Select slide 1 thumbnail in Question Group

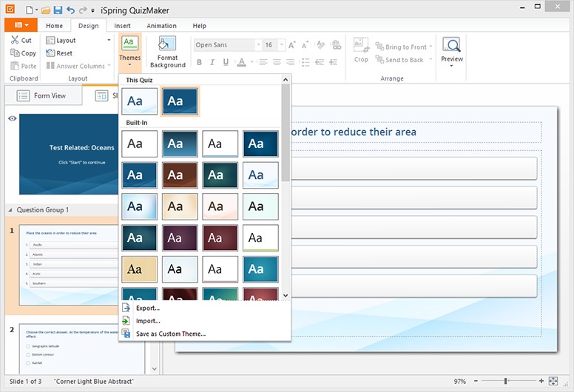click(x=70, y=265)
